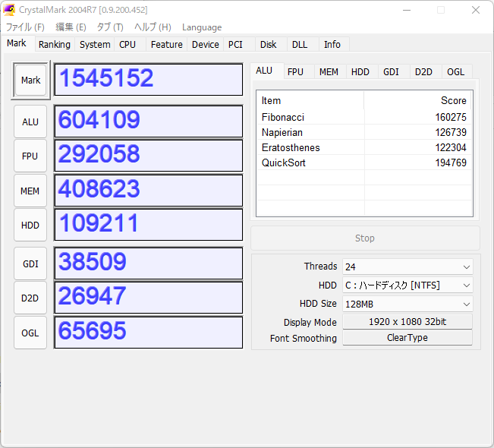Select the Fibonacci result row

click(364, 117)
